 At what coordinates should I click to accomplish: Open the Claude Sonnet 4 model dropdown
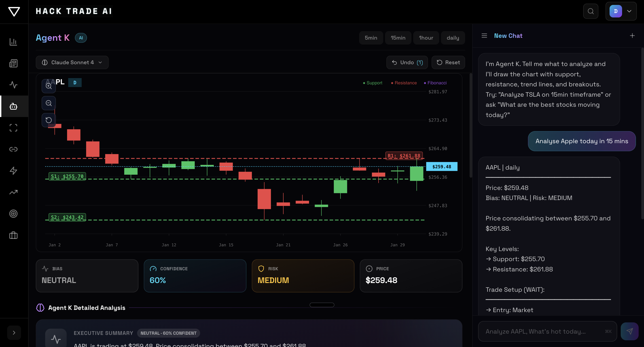pos(72,62)
